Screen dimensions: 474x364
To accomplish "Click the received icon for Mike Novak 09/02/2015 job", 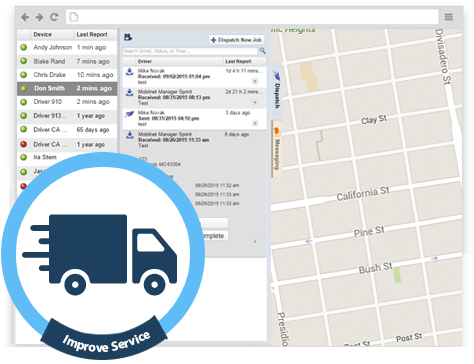I will [129, 72].
